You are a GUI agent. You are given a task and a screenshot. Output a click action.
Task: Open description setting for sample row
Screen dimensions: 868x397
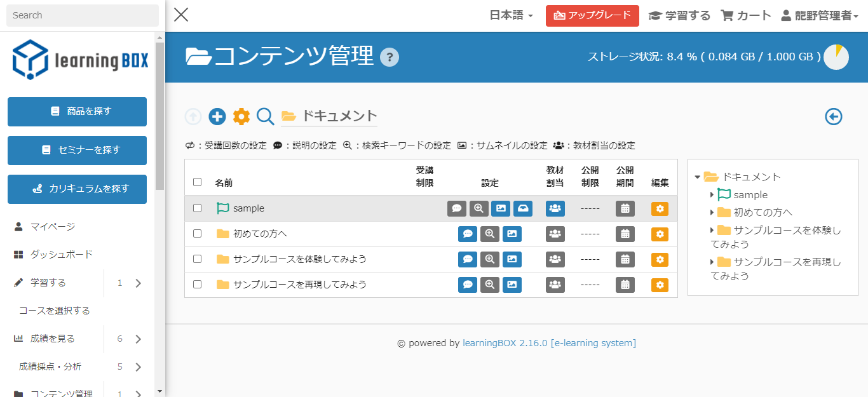pos(456,208)
